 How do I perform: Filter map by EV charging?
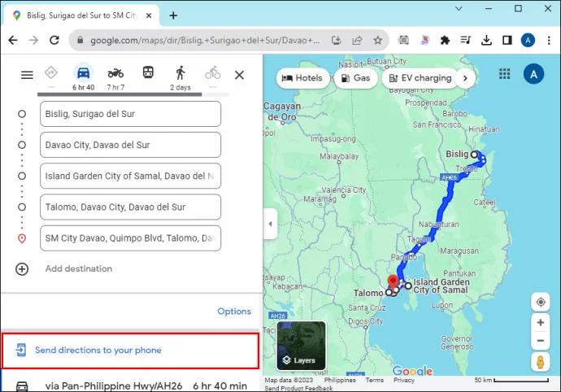[x=420, y=78]
